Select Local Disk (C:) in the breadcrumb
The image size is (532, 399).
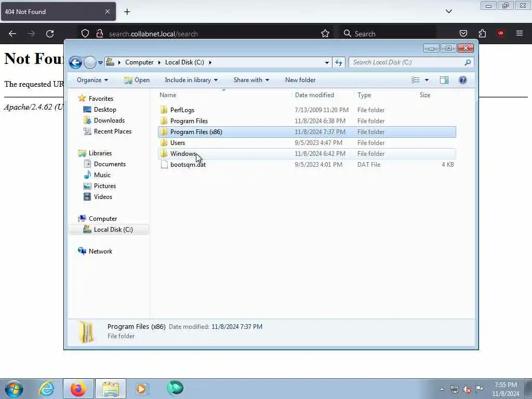[x=184, y=62]
